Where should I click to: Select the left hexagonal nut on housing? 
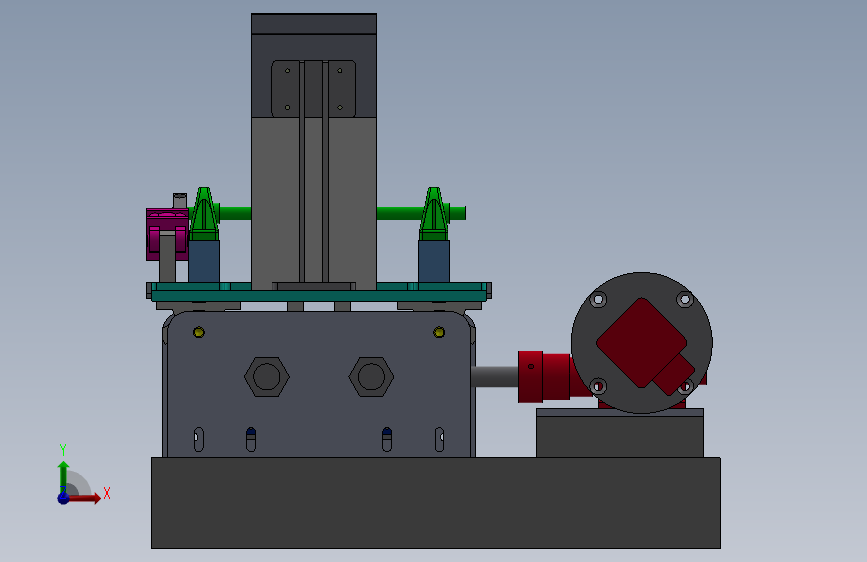[x=267, y=377]
